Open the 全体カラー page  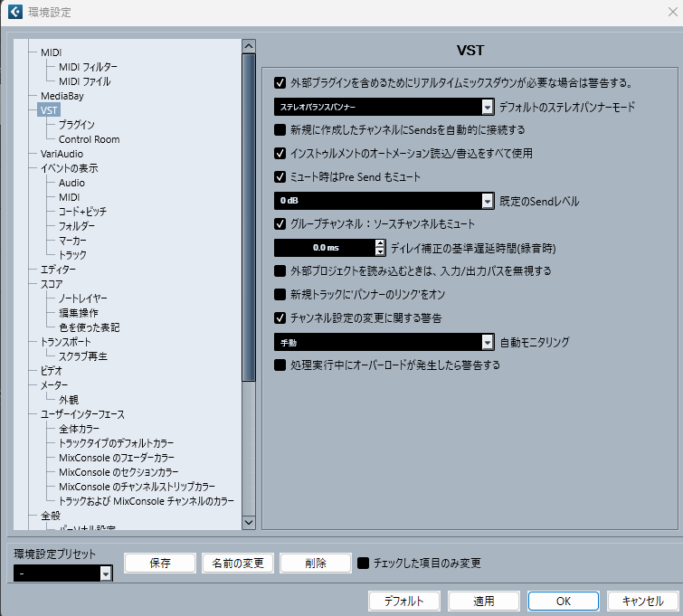click(79, 429)
